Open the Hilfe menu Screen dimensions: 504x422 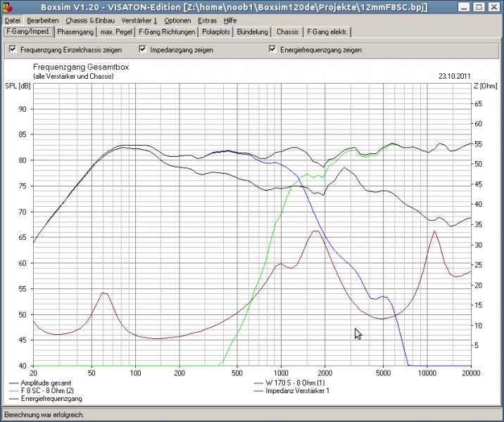coord(230,21)
